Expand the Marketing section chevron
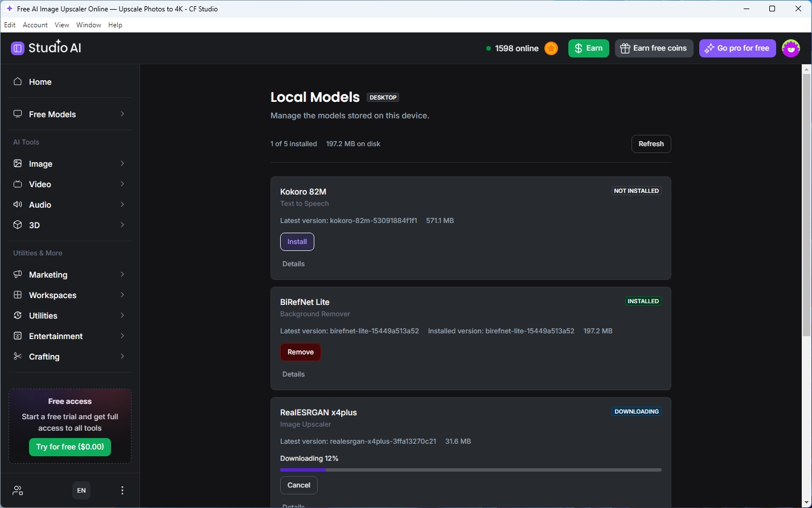 122,275
